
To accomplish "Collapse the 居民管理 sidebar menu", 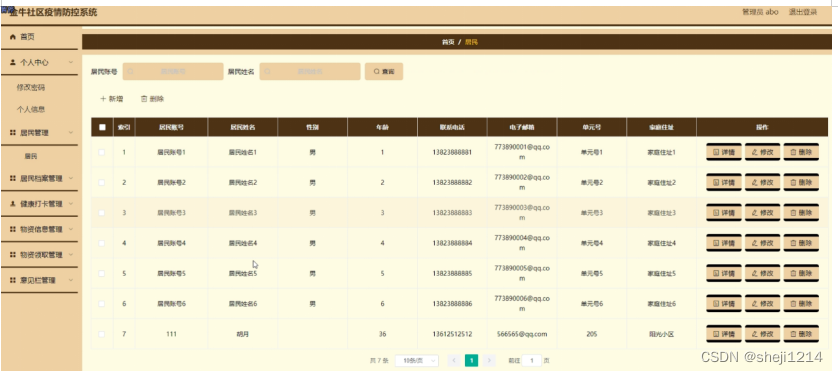I will coord(39,133).
